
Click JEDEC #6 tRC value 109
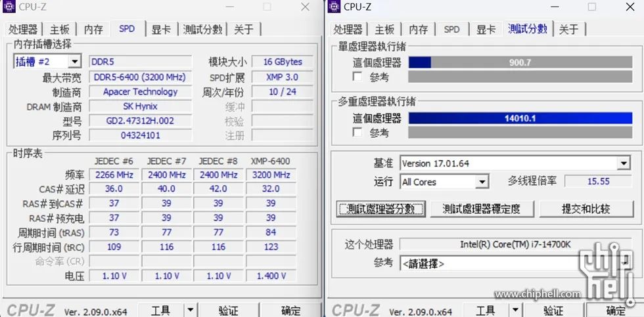(x=114, y=247)
